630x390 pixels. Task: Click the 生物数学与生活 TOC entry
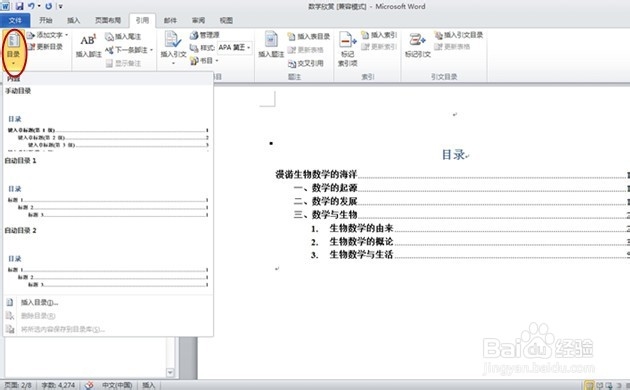(470, 254)
